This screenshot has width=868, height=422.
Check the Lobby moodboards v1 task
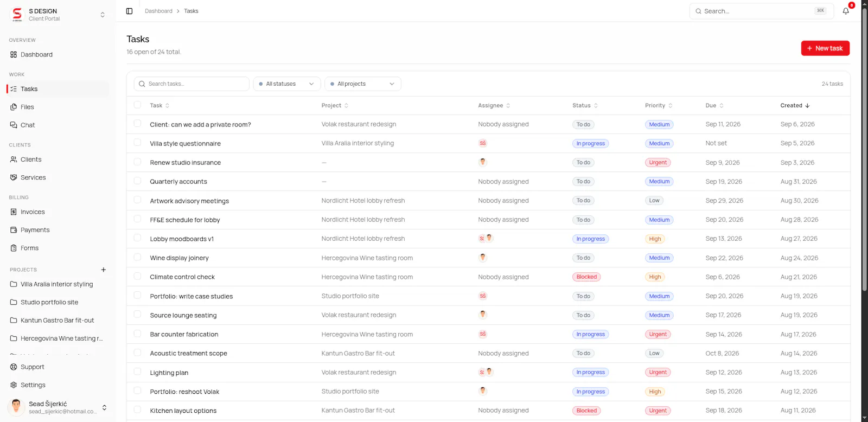[137, 238]
